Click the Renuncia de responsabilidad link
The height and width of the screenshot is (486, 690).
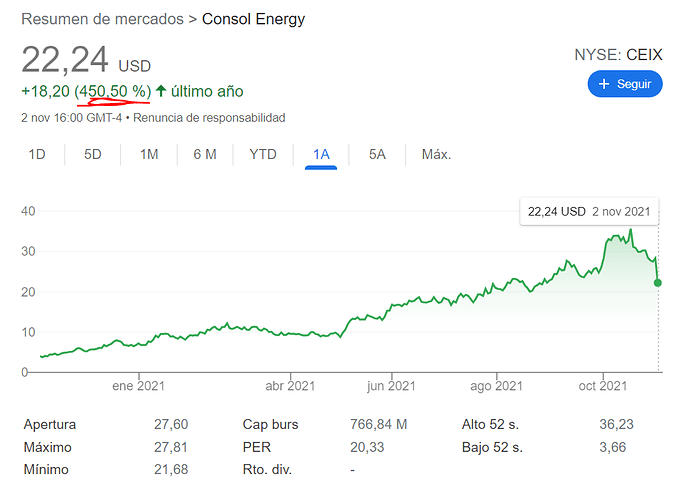(x=209, y=118)
